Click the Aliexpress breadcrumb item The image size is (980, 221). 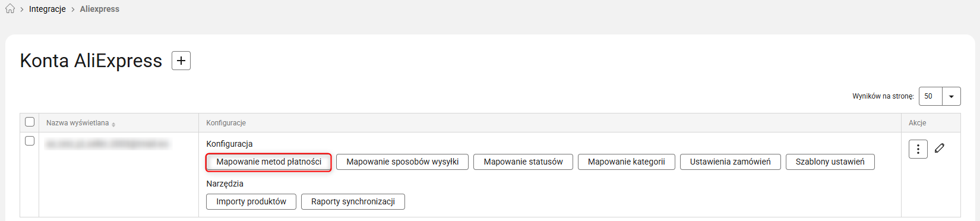click(100, 9)
